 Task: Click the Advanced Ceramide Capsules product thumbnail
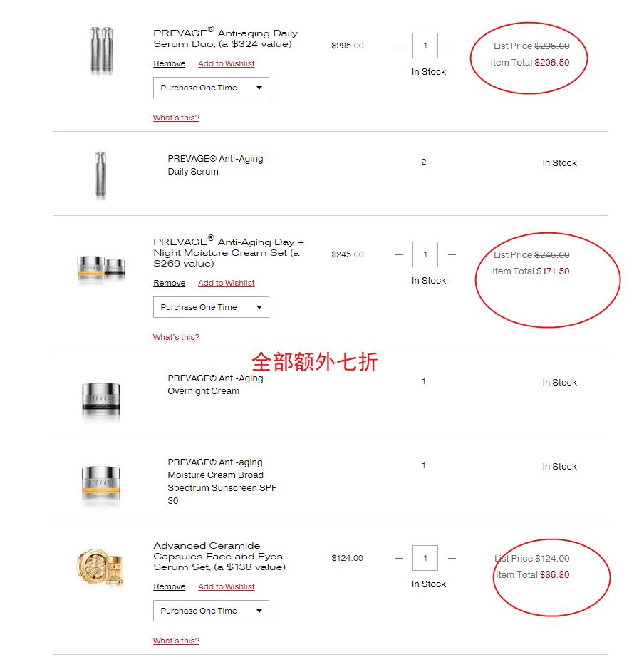click(100, 566)
